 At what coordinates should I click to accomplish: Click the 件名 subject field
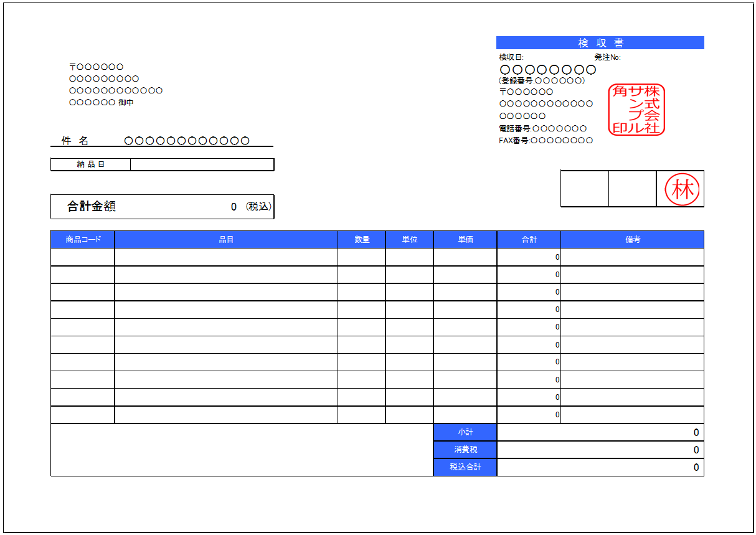point(187,141)
